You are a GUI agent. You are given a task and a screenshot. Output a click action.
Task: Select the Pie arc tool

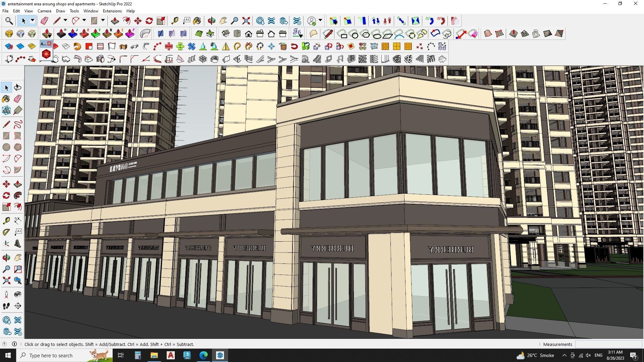18,170
